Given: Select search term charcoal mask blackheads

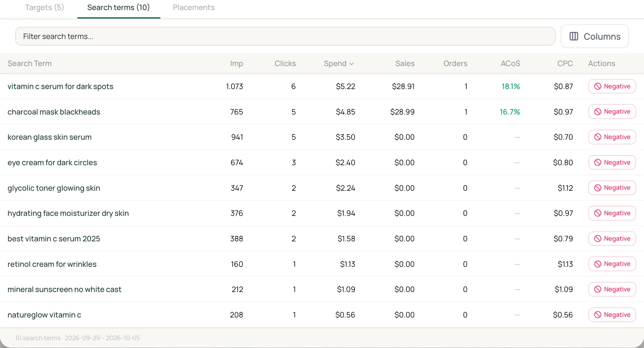Looking at the screenshot, I should [x=54, y=112].
